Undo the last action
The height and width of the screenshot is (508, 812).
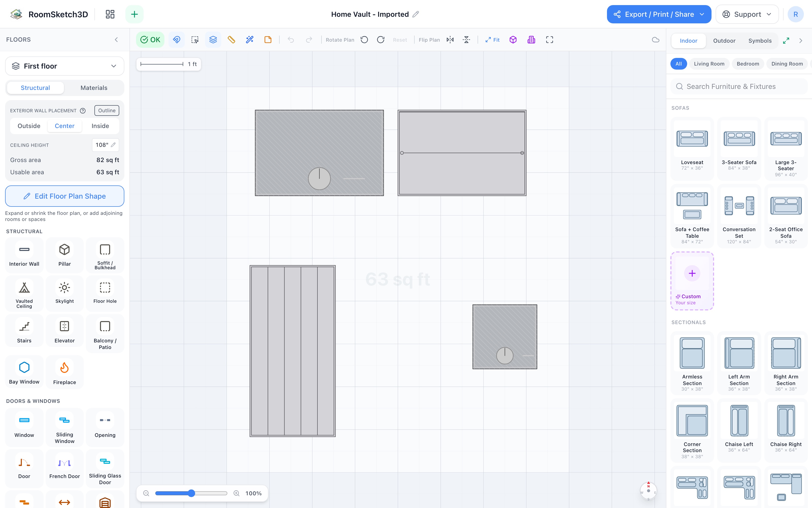pyautogui.click(x=291, y=40)
